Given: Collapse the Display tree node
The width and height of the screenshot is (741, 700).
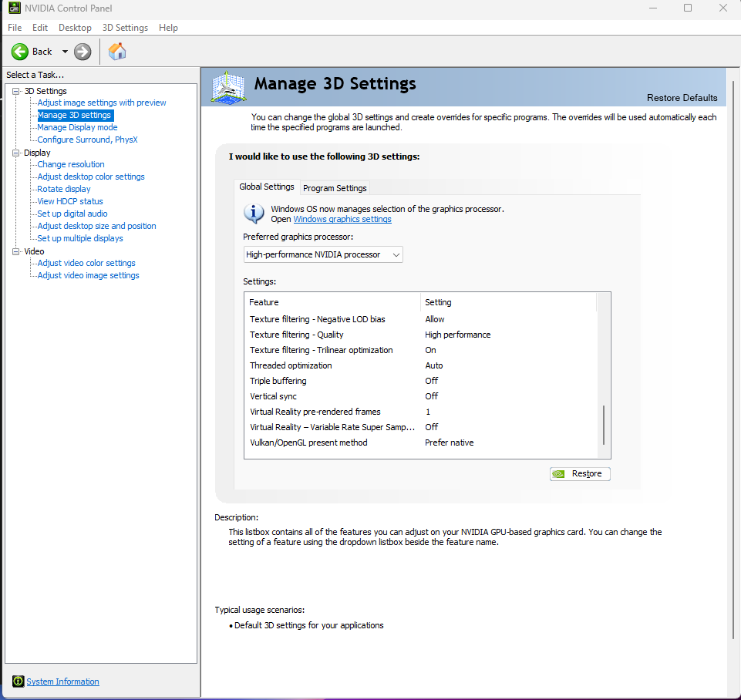Looking at the screenshot, I should tap(15, 153).
